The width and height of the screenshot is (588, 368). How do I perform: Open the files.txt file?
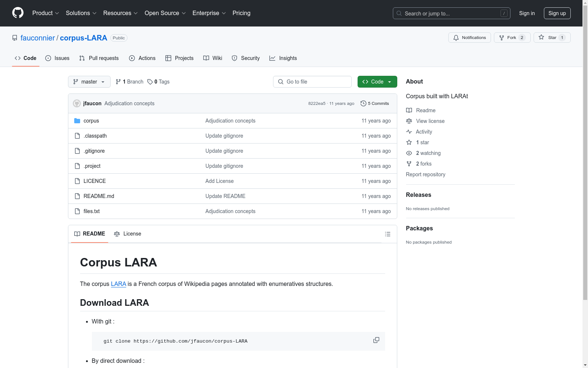click(92, 211)
